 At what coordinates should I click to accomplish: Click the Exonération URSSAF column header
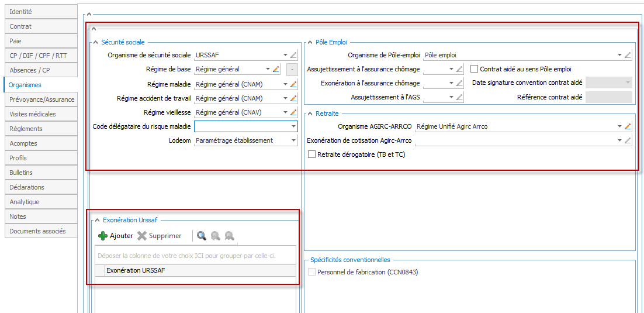pyautogui.click(x=200, y=270)
